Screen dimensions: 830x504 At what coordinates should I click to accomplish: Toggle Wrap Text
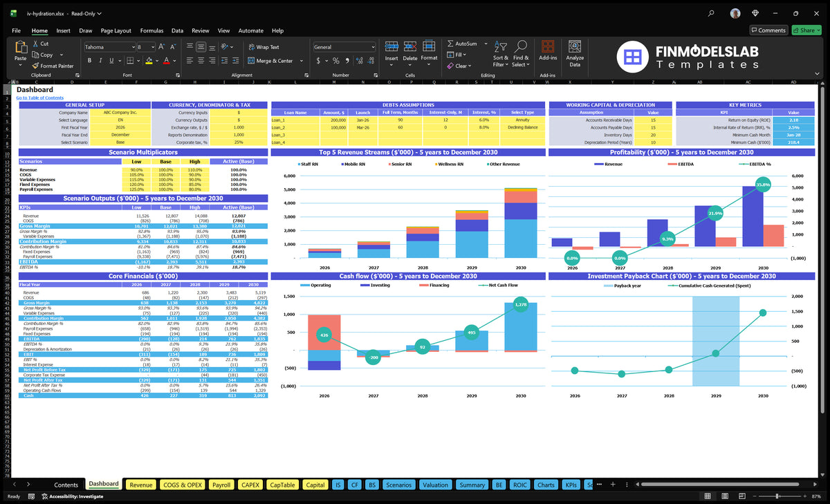pos(264,47)
